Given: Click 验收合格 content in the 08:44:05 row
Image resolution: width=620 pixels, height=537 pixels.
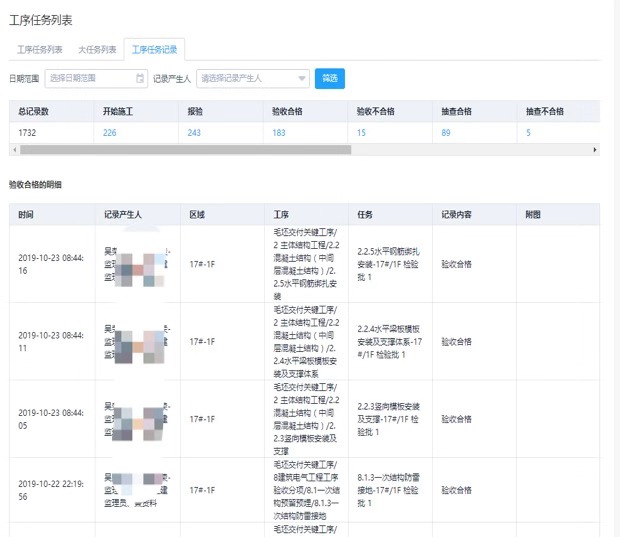Looking at the screenshot, I should (x=456, y=419).
